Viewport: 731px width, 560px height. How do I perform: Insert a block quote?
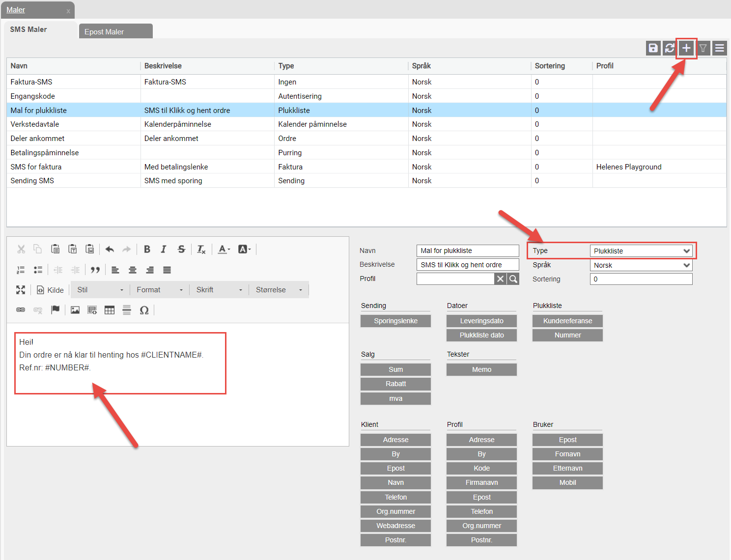click(x=95, y=270)
